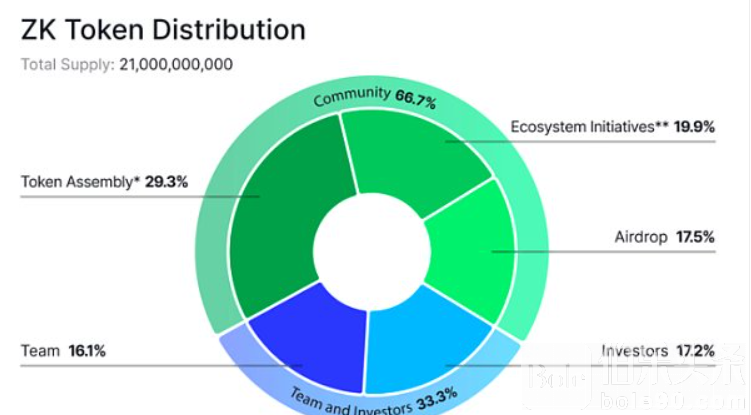Select the 'Team 16.1%' label
The image size is (751, 415).
(62, 351)
